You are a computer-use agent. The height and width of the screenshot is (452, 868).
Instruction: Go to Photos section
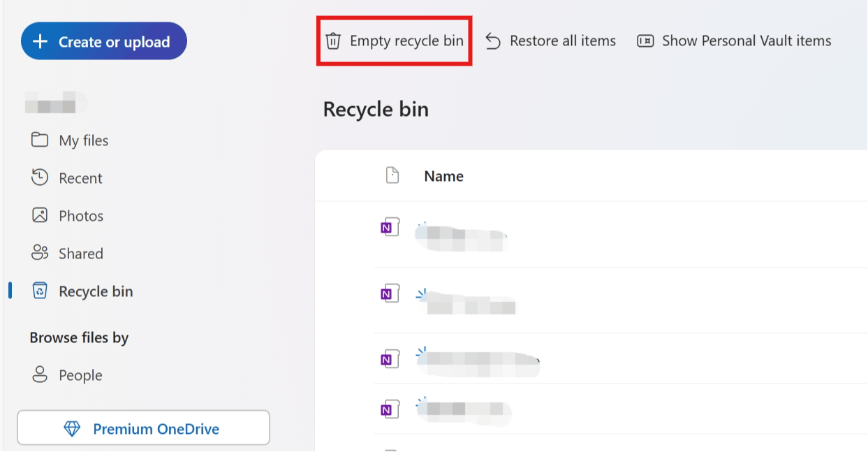68,216
